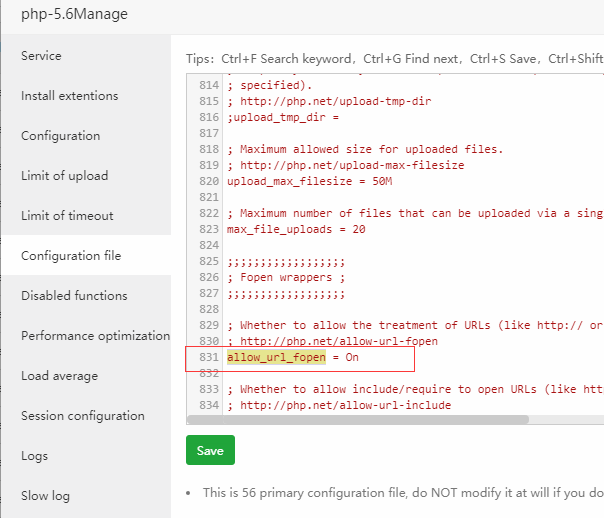
Task: Open Performance optimization settings
Action: tap(95, 336)
